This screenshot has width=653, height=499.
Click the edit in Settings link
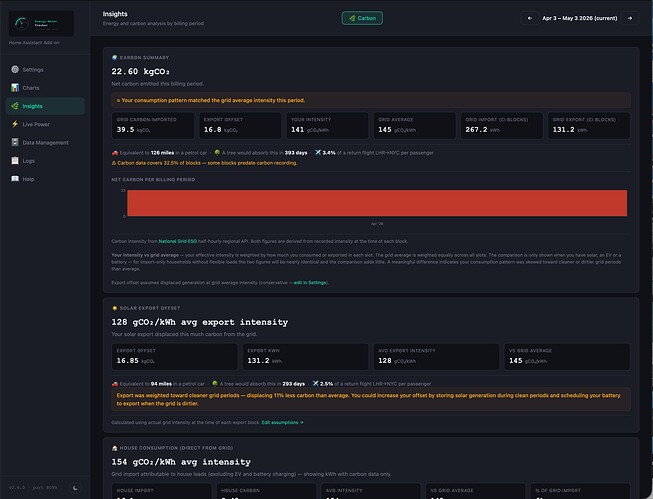click(x=310, y=282)
